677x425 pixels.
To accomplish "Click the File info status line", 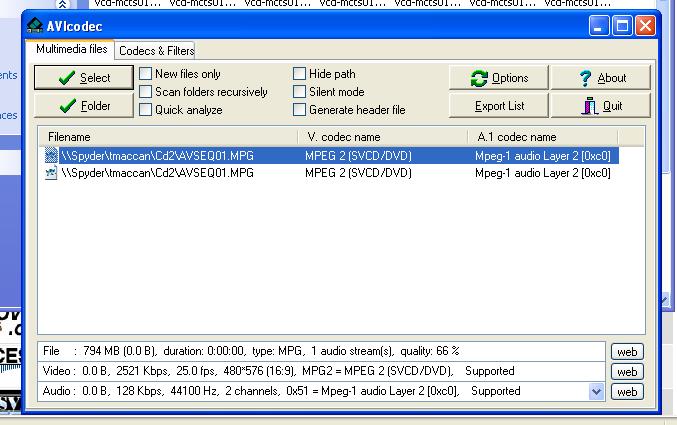I will click(x=322, y=351).
